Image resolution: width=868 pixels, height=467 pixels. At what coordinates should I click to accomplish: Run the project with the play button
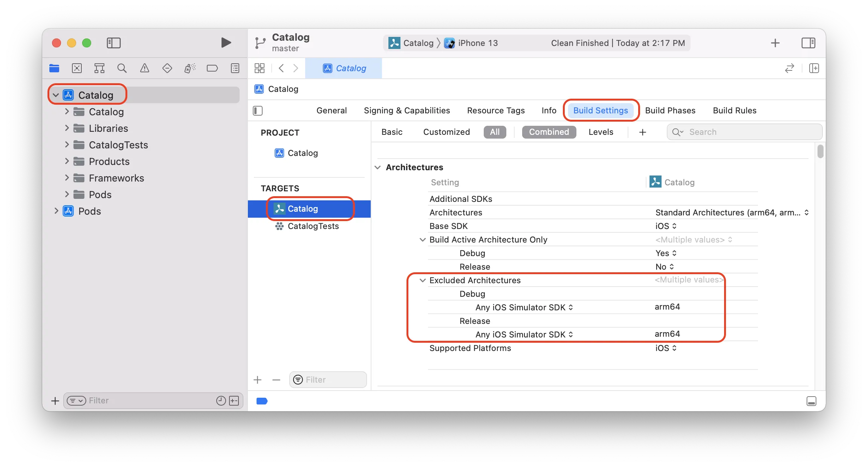[x=225, y=43]
